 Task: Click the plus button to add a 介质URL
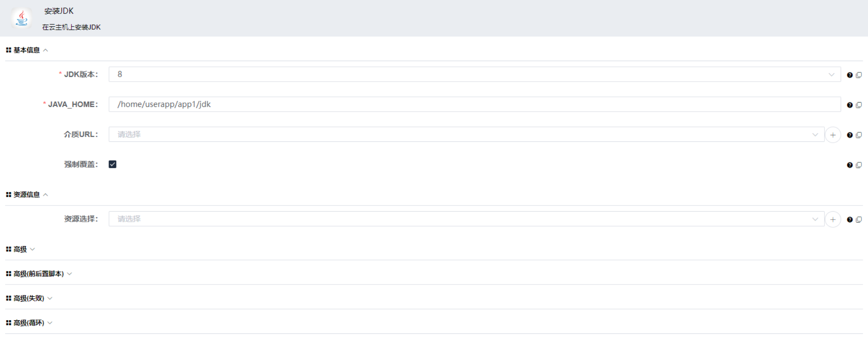[x=833, y=135]
